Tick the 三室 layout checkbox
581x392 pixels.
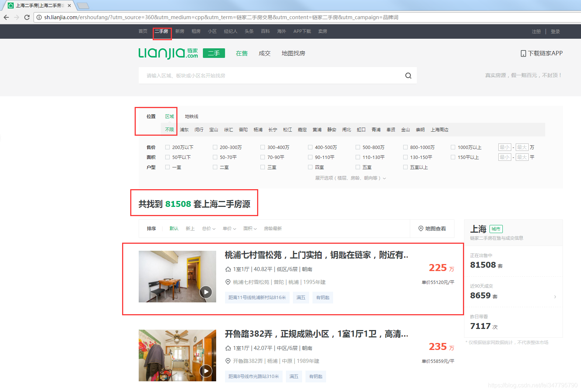pos(263,167)
